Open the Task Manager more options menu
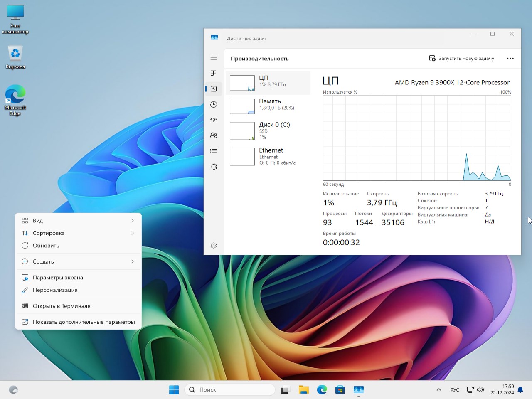Viewport: 532px width, 399px height. [x=510, y=58]
